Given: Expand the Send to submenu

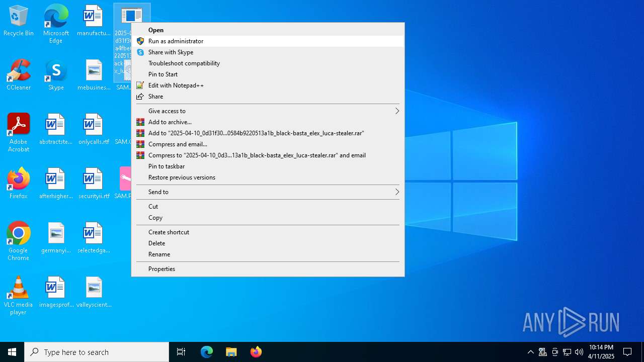Looking at the screenshot, I should [x=268, y=192].
